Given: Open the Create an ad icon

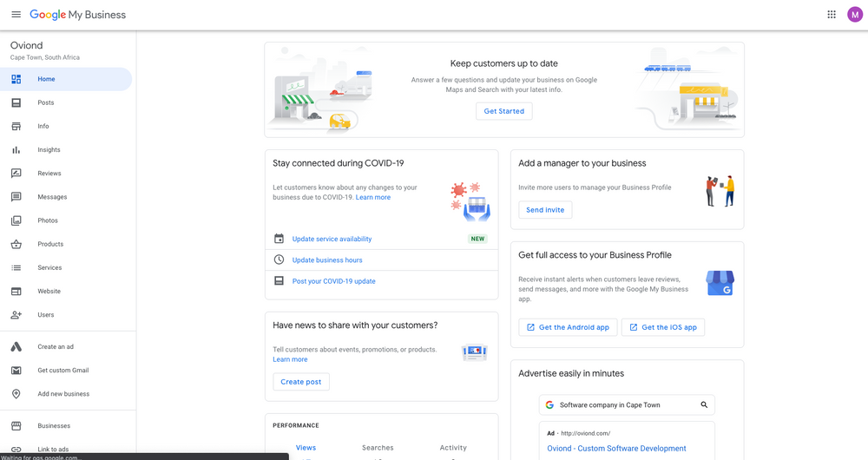Looking at the screenshot, I should (x=16, y=346).
